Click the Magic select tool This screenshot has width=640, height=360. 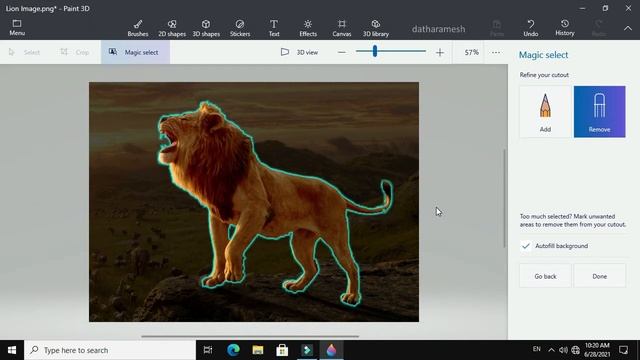[x=136, y=52]
